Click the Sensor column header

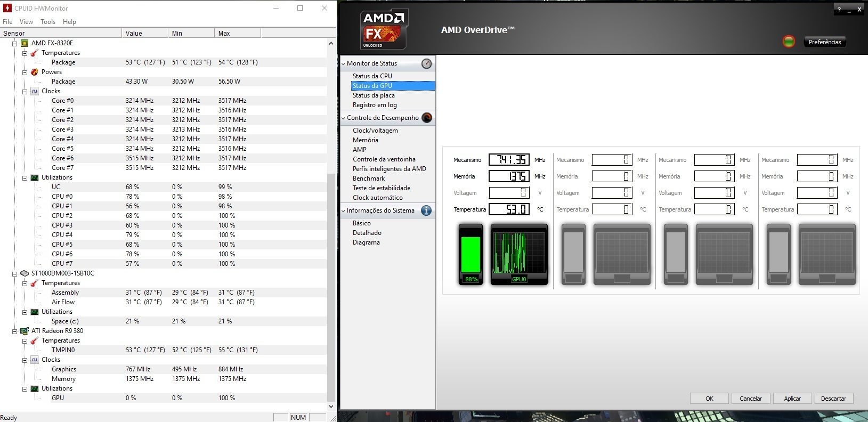pyautogui.click(x=61, y=33)
